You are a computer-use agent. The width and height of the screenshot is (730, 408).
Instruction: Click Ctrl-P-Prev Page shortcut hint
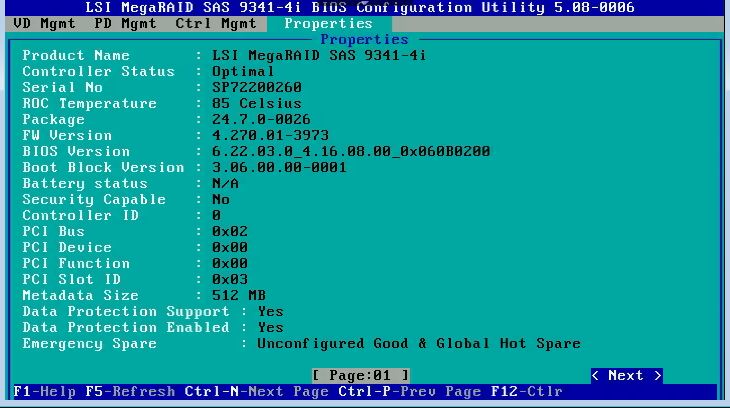409,391
